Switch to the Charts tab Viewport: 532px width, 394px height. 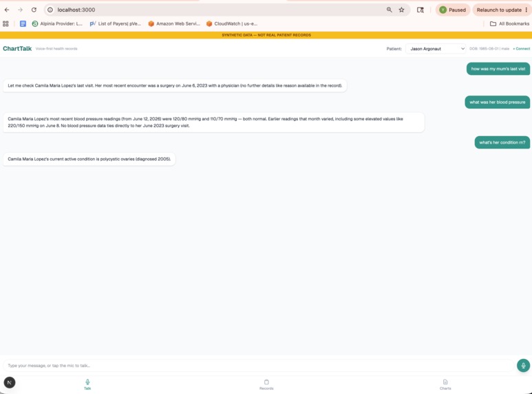[x=445, y=384]
